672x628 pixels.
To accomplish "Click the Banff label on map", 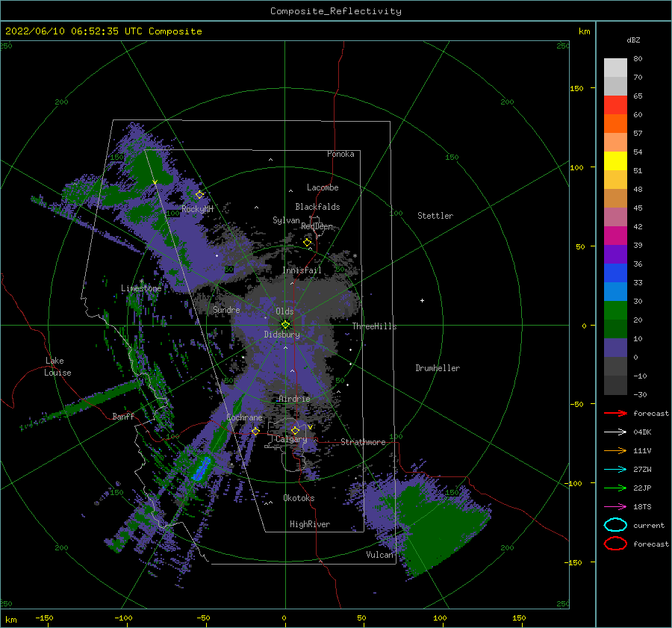I will pos(123,416).
